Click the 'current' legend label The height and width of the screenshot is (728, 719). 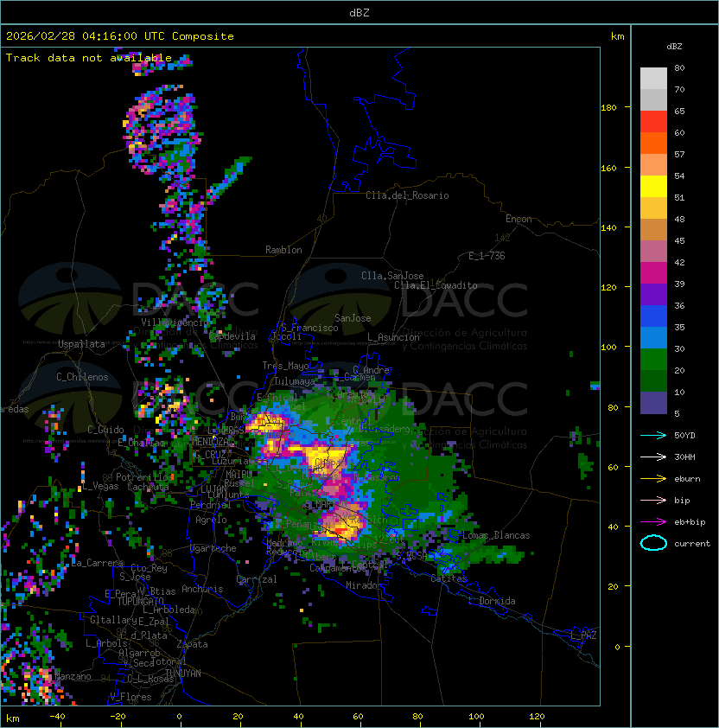(x=692, y=544)
